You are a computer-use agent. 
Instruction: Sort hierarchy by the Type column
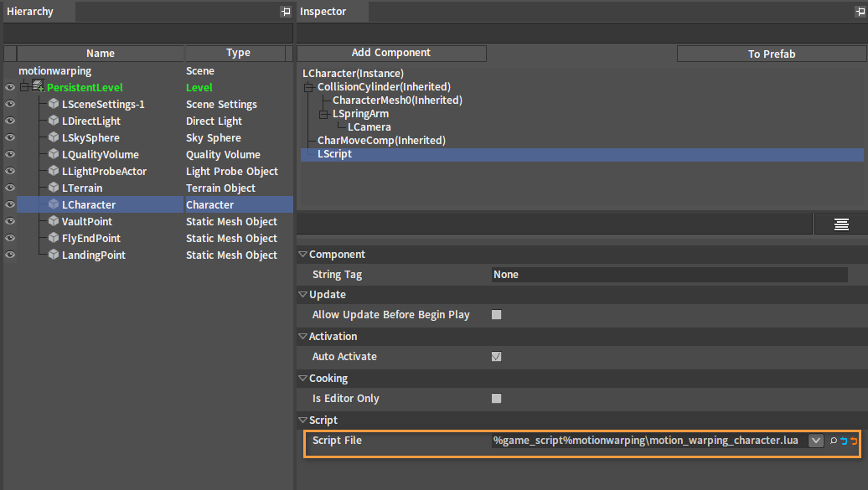click(235, 53)
